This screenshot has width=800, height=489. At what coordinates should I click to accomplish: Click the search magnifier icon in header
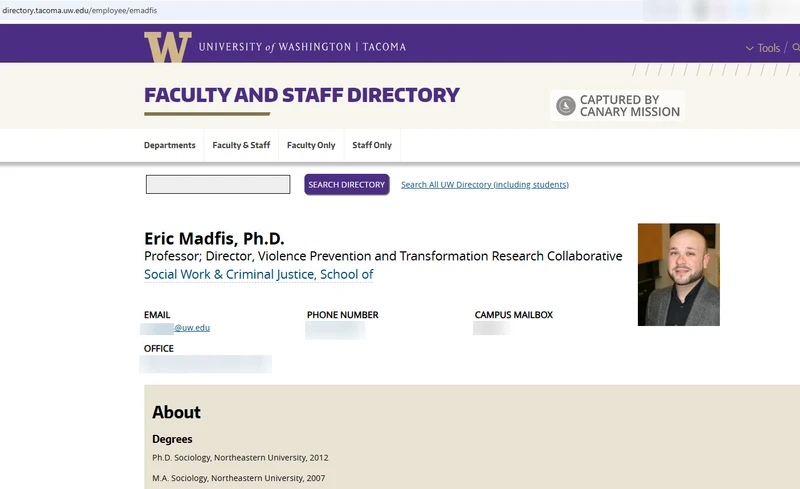[796, 47]
